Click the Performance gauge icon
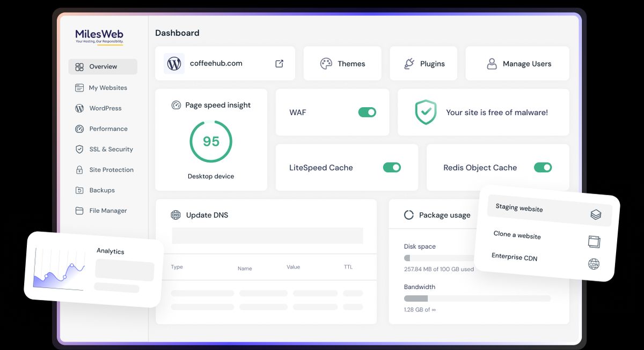Viewport: 644px width, 350px height. pos(79,129)
